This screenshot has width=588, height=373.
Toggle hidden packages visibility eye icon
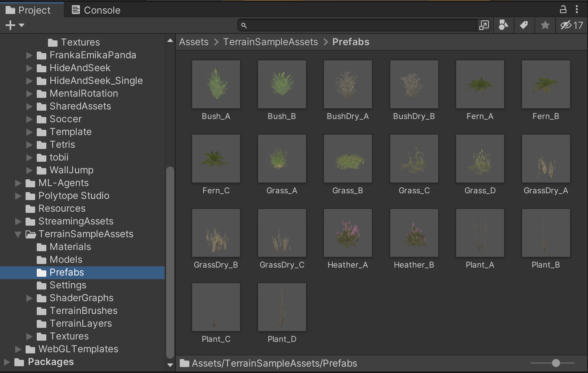click(x=572, y=25)
